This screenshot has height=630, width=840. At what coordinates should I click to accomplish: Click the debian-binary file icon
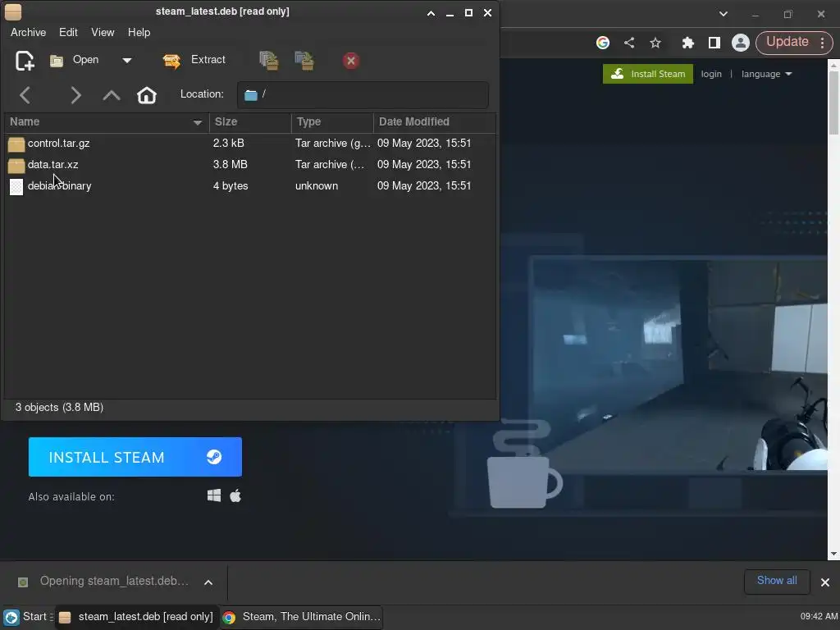coord(16,187)
